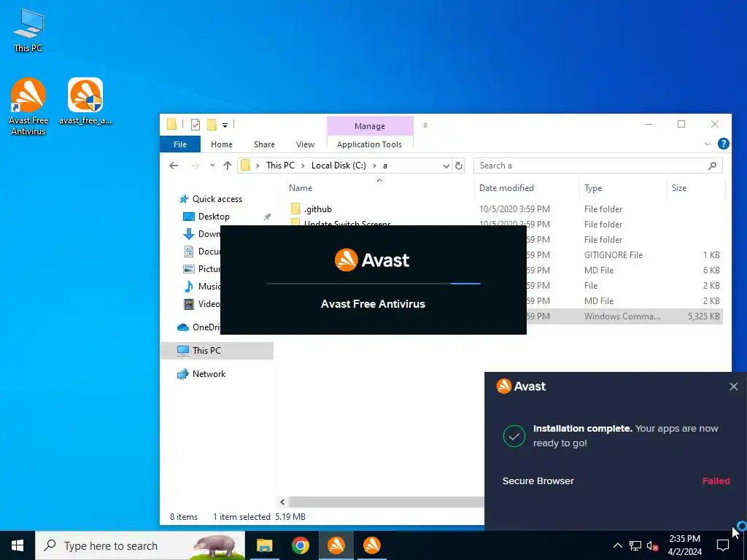Launch the avast_free_a... installer icon

[85, 101]
